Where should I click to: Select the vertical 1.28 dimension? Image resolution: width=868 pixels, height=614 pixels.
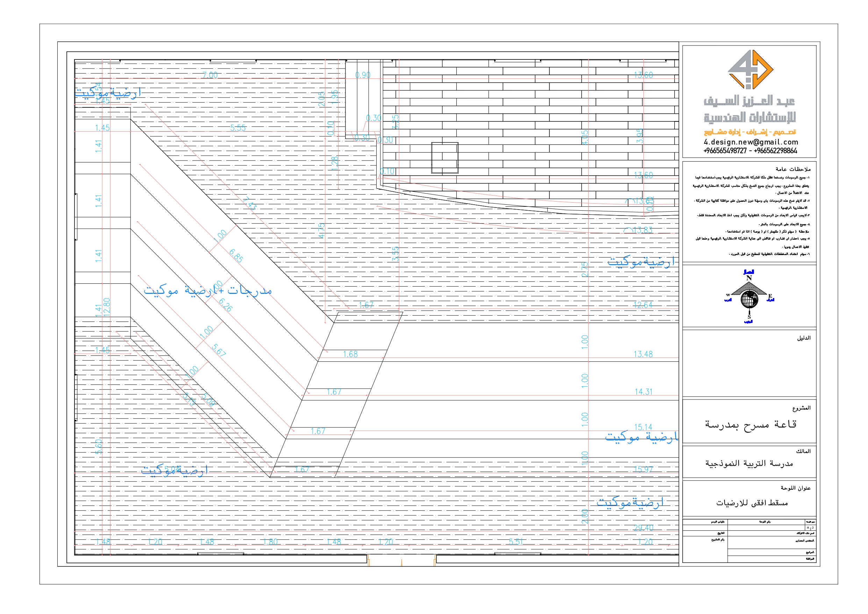point(334,163)
